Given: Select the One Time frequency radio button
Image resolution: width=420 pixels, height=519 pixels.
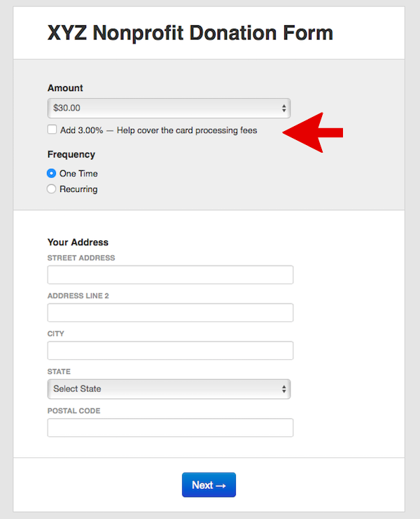Looking at the screenshot, I should pos(51,173).
